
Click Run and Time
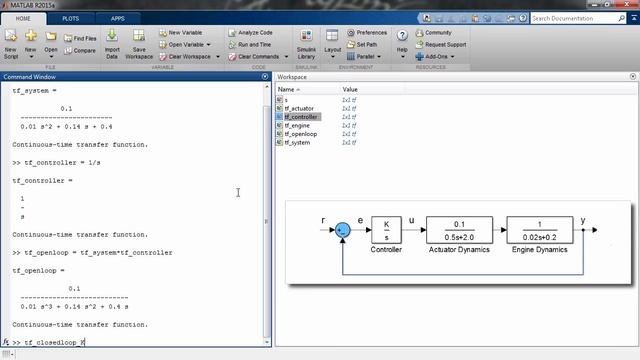point(250,44)
